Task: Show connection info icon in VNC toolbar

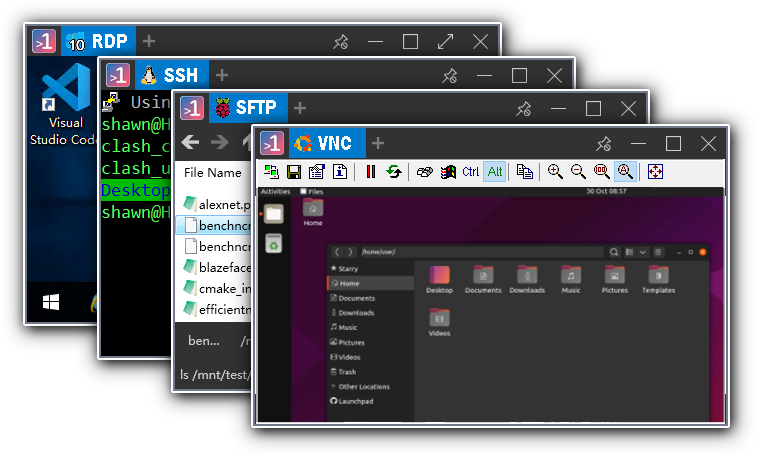Action: 340,171
